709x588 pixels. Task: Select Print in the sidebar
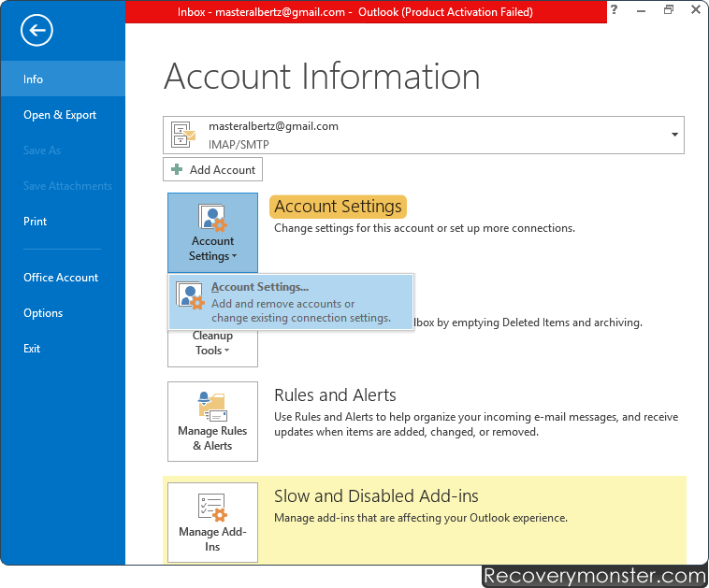point(63,222)
